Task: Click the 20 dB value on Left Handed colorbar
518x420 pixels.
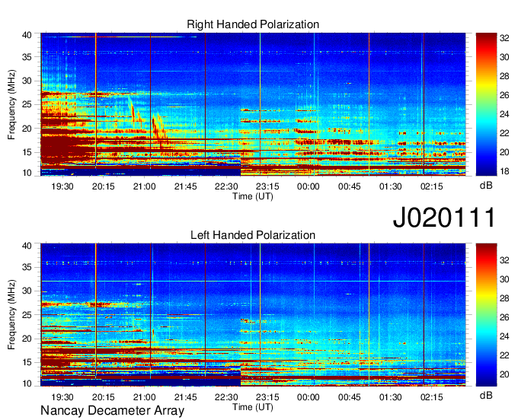Action: point(504,374)
